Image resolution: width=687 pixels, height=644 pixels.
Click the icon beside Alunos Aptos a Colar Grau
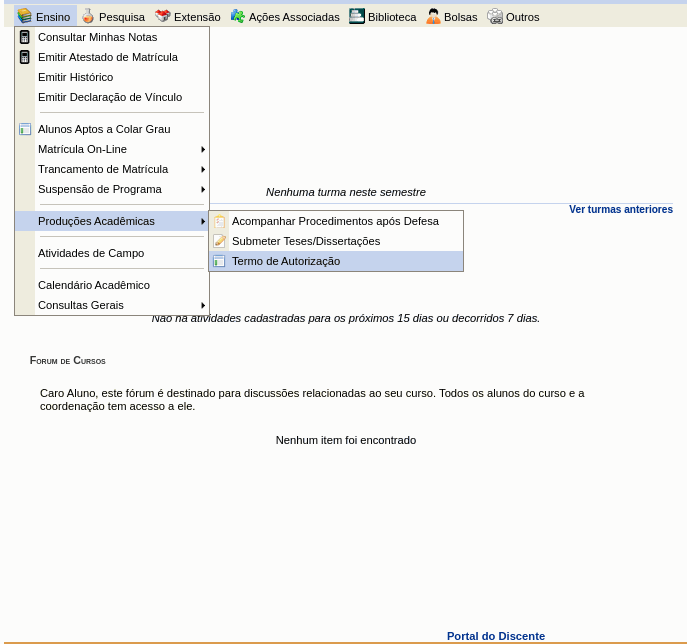click(25, 129)
